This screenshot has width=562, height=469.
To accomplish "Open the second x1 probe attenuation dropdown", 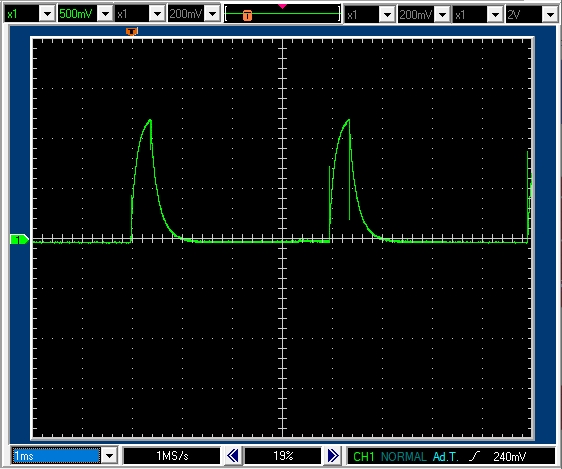I will pyautogui.click(x=157, y=14).
